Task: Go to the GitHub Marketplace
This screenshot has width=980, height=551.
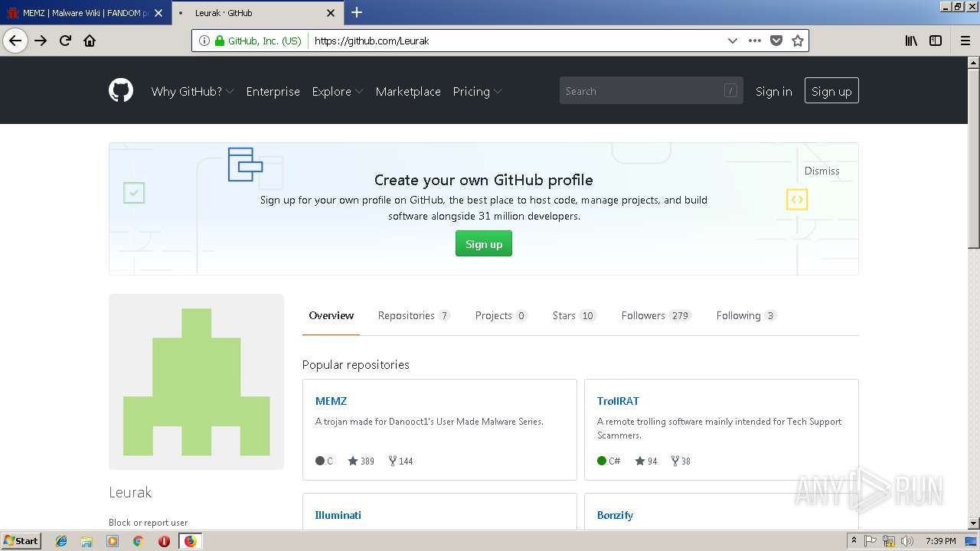Action: click(x=408, y=91)
